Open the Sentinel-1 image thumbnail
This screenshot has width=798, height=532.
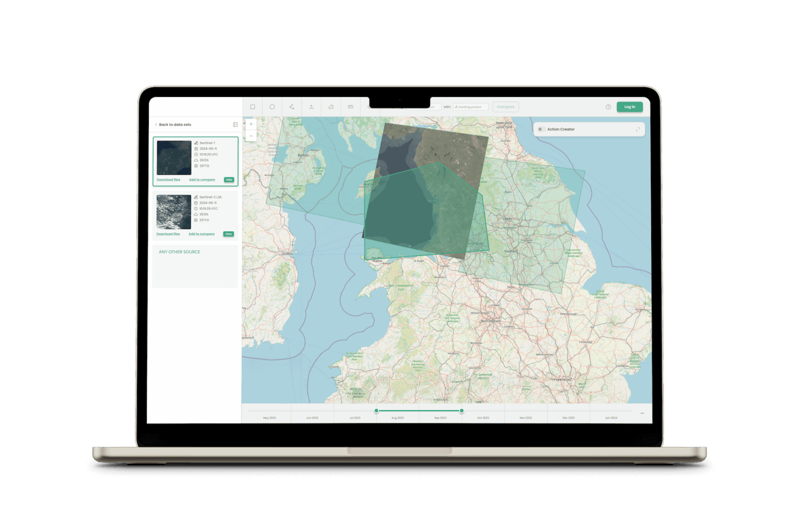click(x=174, y=158)
